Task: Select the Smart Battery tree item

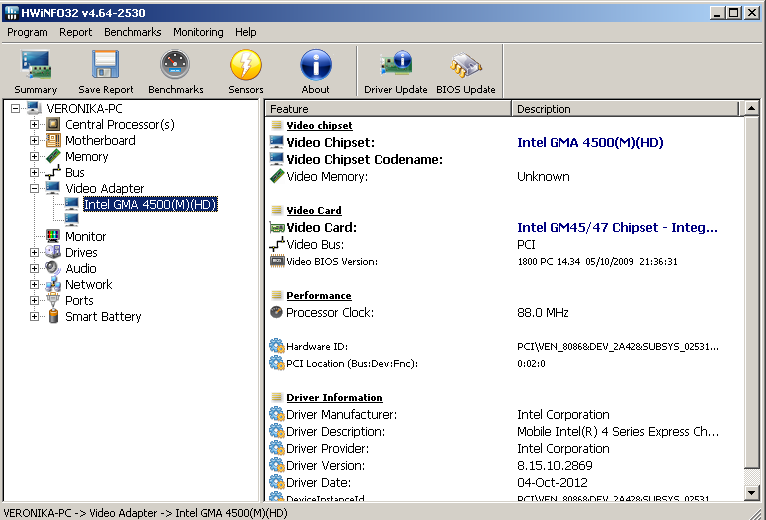Action: [103, 317]
